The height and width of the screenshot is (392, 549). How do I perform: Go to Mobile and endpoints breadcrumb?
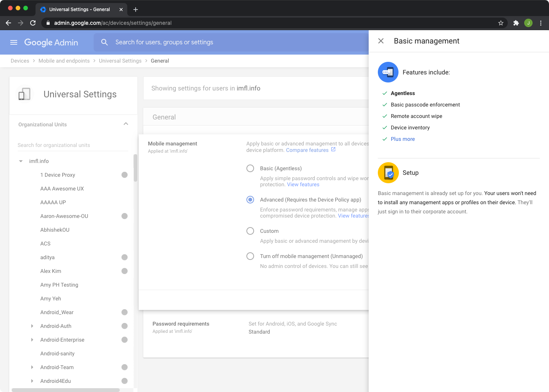(x=64, y=61)
